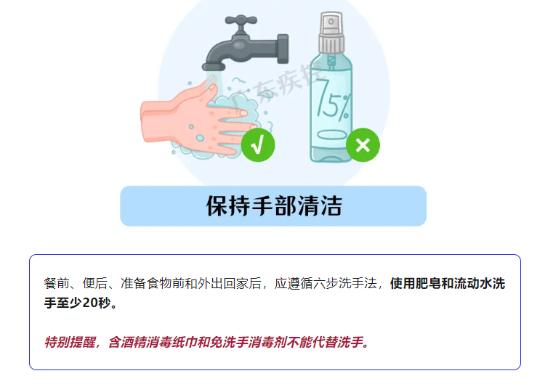
Task: Click the green X badge icon
Action: point(363,145)
